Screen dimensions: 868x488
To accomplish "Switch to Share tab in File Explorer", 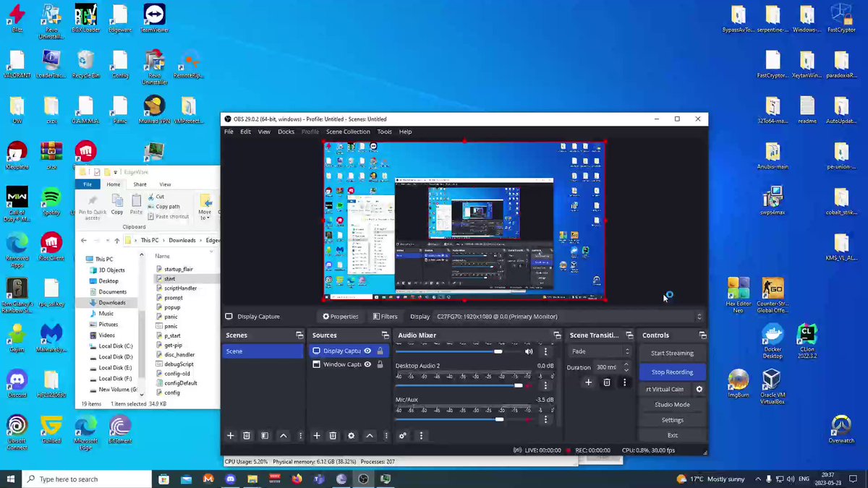I will point(140,184).
